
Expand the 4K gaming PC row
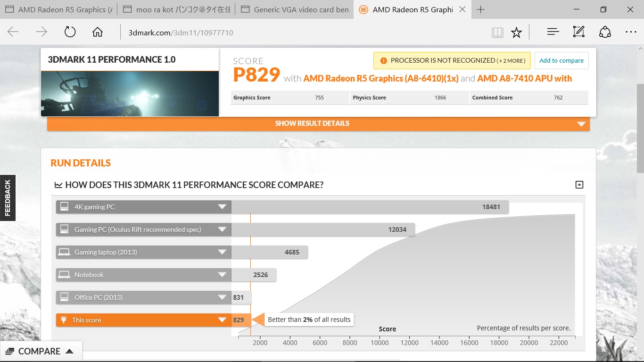click(x=222, y=207)
